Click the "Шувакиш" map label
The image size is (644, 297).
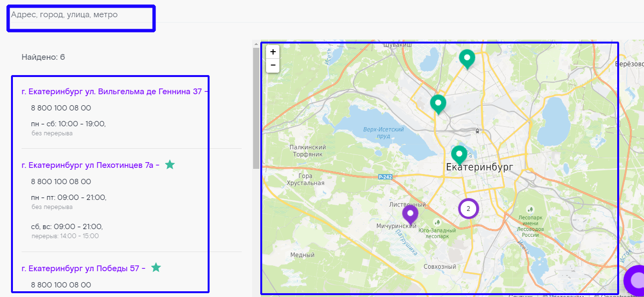(x=398, y=45)
